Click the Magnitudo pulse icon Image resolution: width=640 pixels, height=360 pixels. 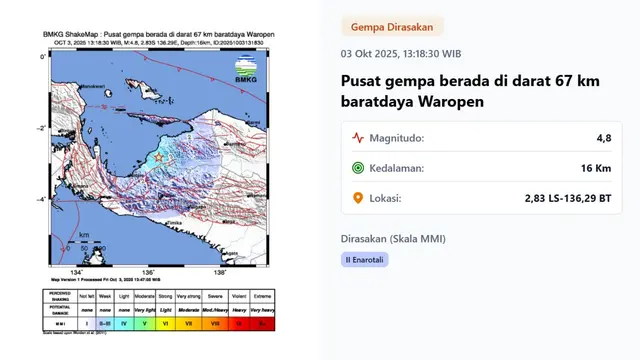(358, 138)
